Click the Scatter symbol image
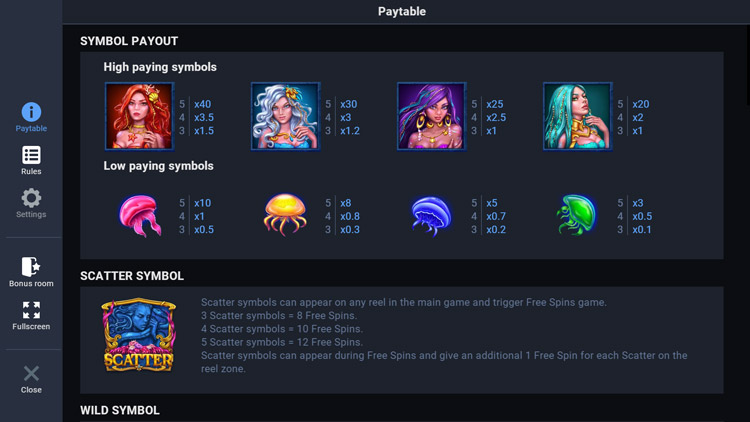 tap(139, 335)
